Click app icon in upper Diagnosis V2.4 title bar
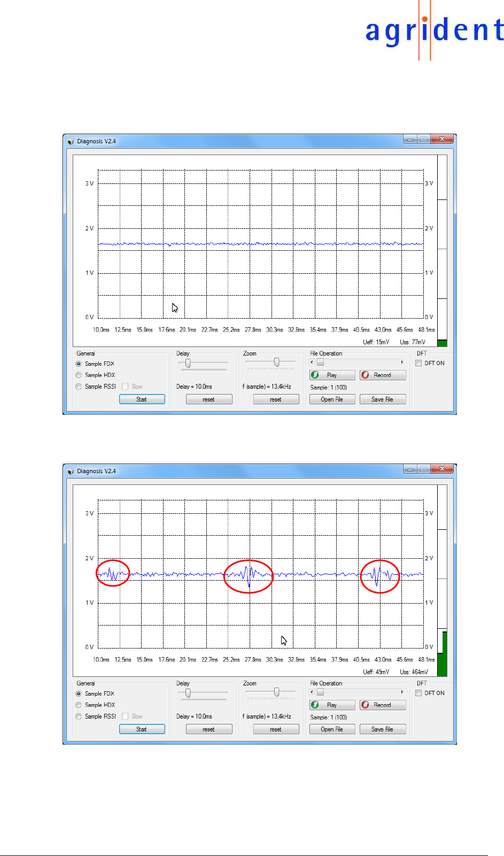The height and width of the screenshot is (856, 504). 71,142
